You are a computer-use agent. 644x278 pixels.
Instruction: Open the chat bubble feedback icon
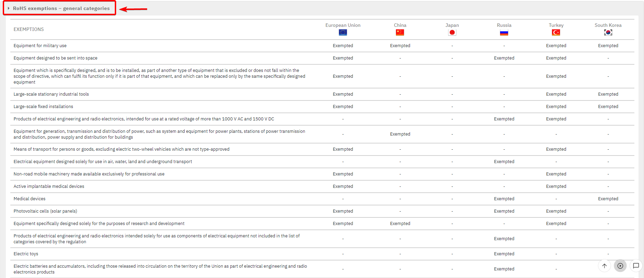[x=636, y=266]
